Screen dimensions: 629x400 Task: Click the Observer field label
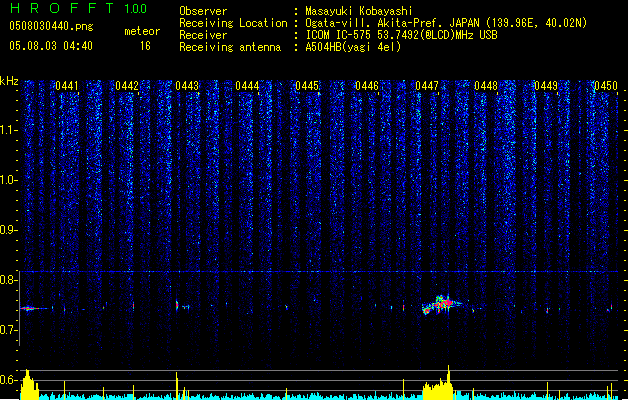(203, 11)
